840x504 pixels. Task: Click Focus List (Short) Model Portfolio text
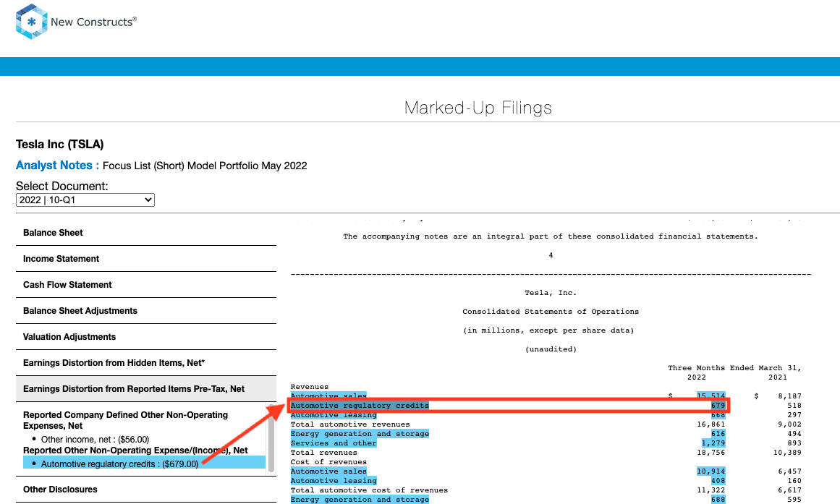point(205,166)
